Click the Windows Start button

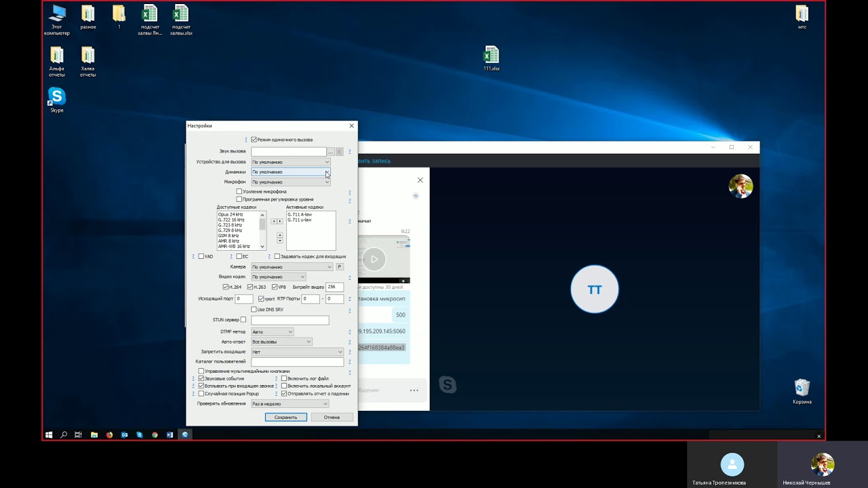[x=49, y=434]
